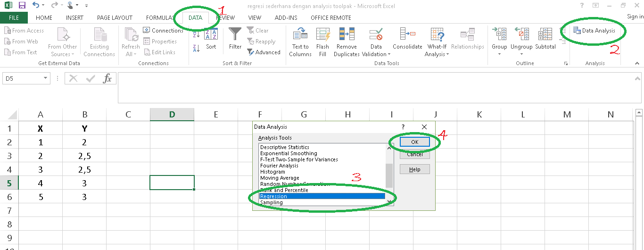
Task: Switch to the PAGE LAYOUT ribbon tab
Action: pyautogui.click(x=115, y=18)
